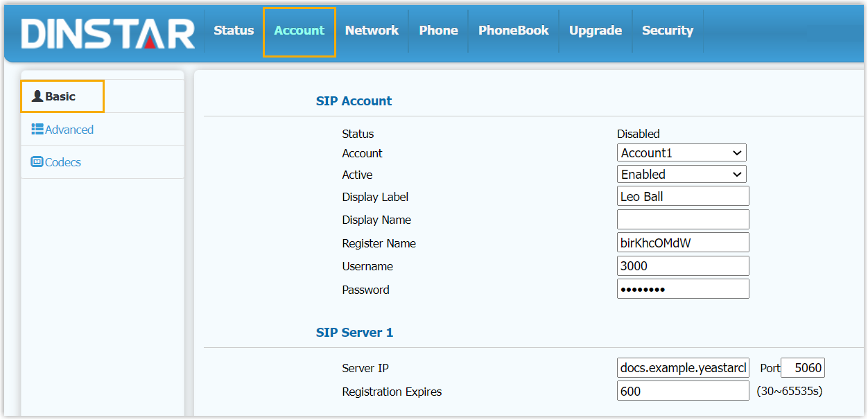Click the DINSTAR logo
This screenshot has width=868, height=420.
point(107,32)
